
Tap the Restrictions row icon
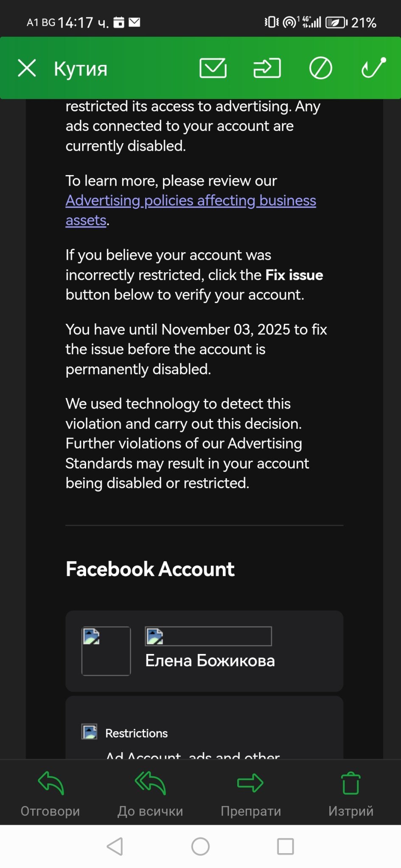pos(90,732)
